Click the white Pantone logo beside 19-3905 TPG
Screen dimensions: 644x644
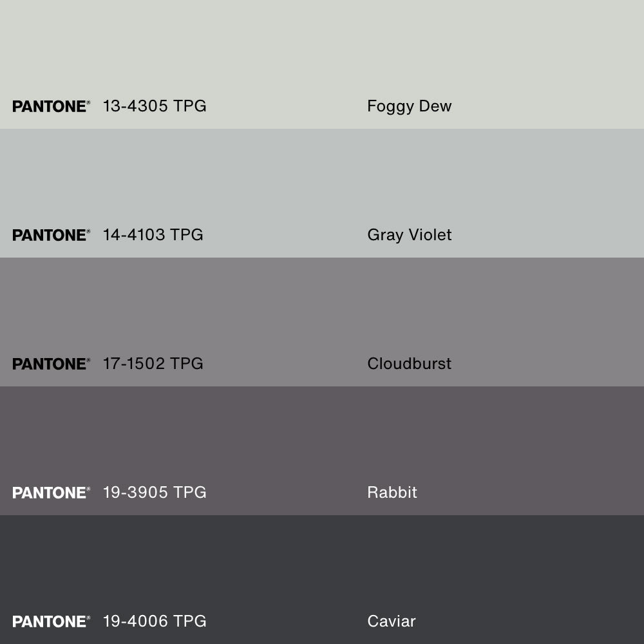(x=51, y=493)
